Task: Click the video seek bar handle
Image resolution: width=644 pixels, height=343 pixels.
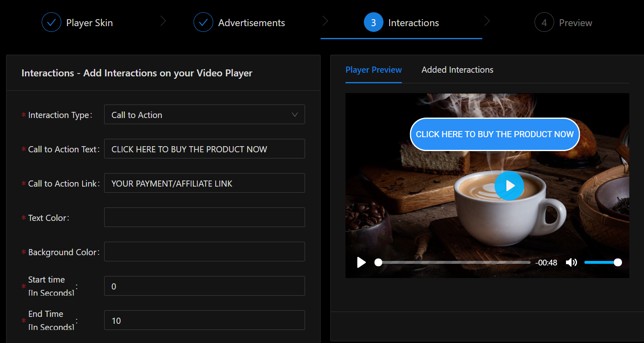Action: click(x=379, y=262)
